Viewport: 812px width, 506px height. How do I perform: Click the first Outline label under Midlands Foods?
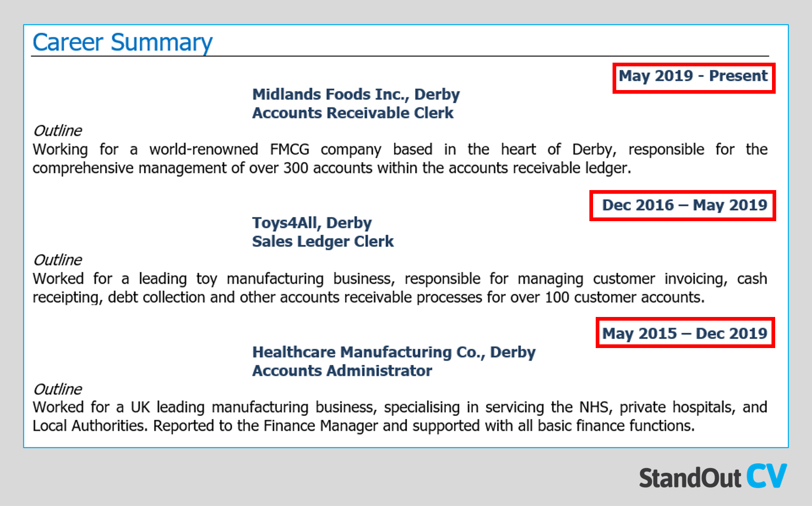[x=57, y=131]
